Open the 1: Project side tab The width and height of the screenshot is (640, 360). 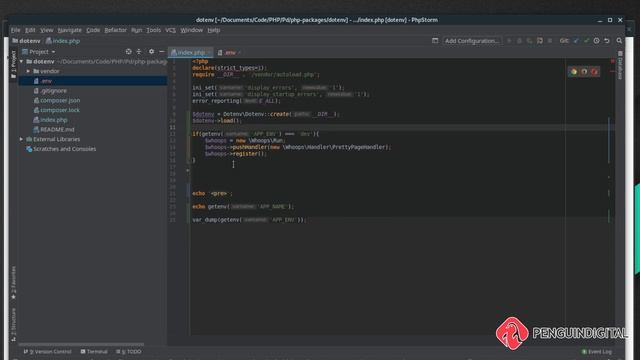[x=13, y=64]
